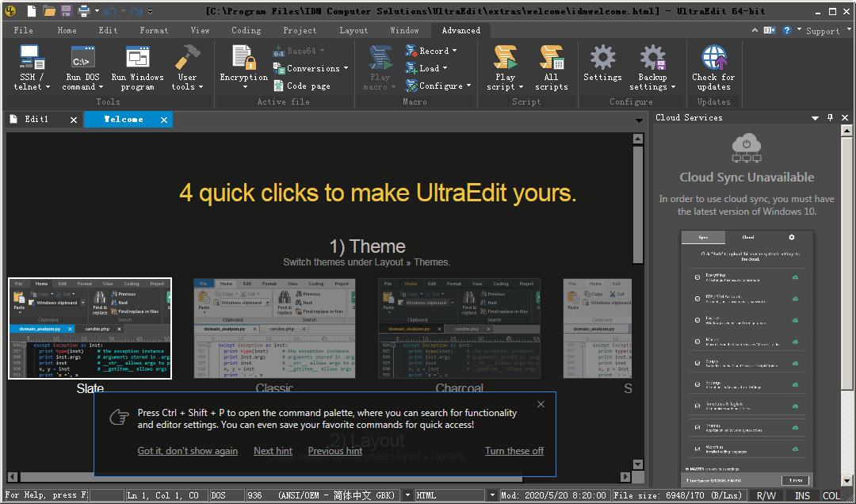Toggle R/W read-write mode in status bar
856x504 pixels.
click(766, 495)
